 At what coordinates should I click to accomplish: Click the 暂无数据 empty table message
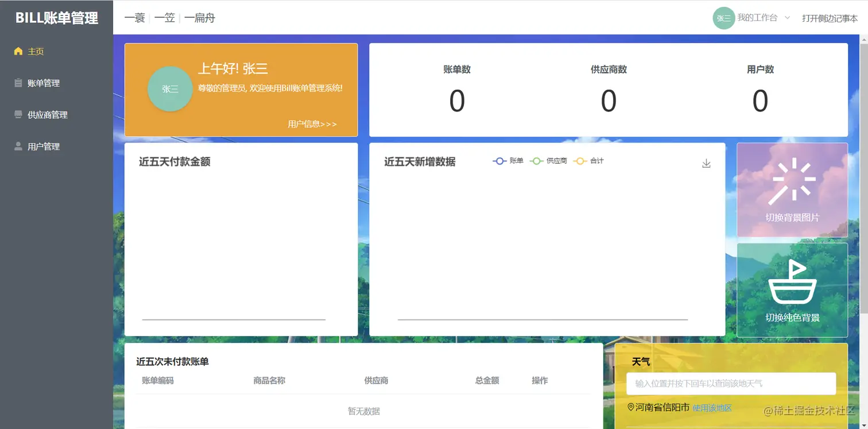[x=363, y=411]
